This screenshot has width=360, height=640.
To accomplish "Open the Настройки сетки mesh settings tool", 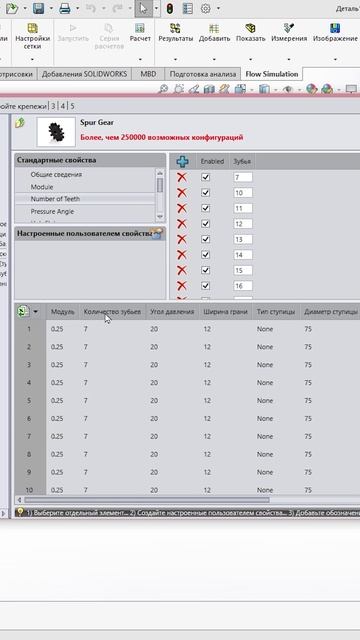I will tap(32, 36).
